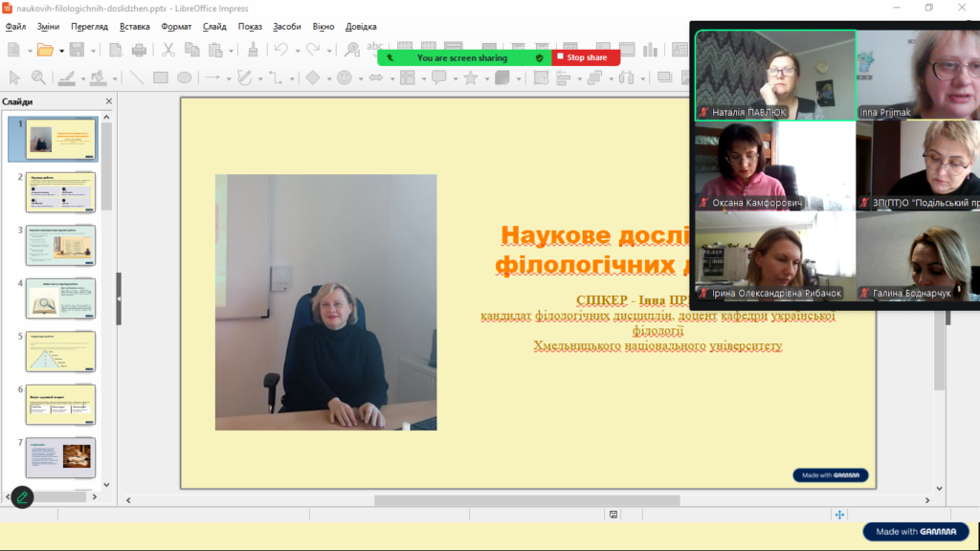Select slide 4 thumbnail in panel
The height and width of the screenshot is (551, 980).
tap(60, 298)
